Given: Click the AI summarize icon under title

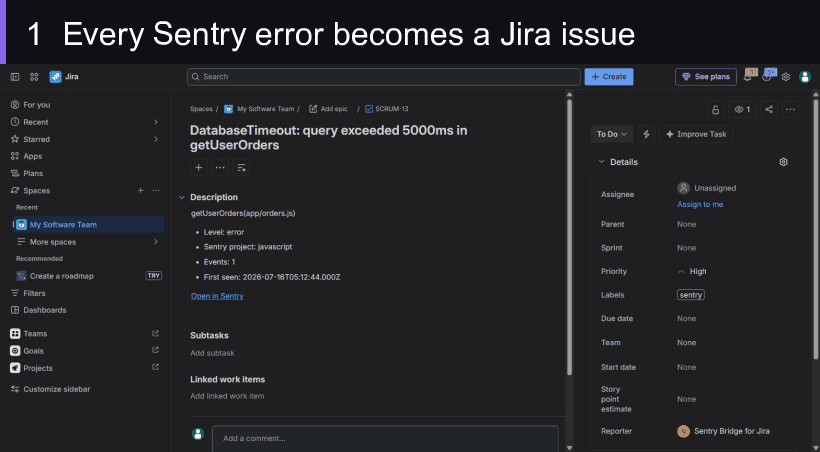Looking at the screenshot, I should [x=241, y=167].
